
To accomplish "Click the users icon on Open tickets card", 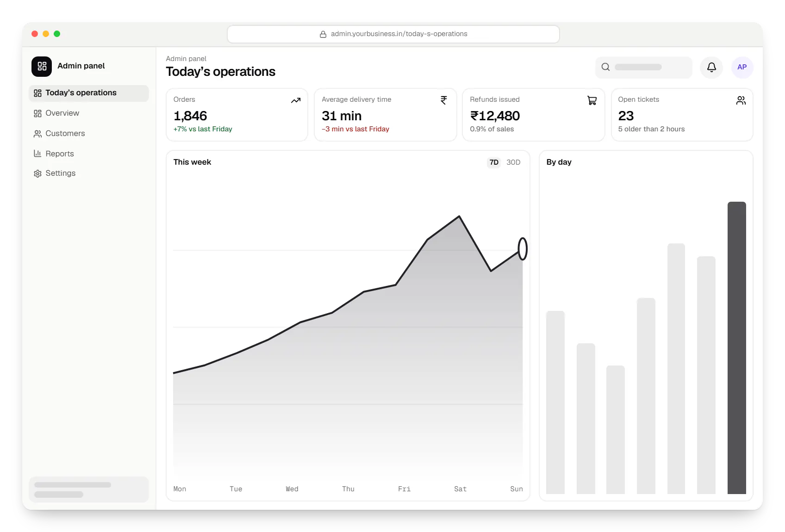I will coord(741,100).
